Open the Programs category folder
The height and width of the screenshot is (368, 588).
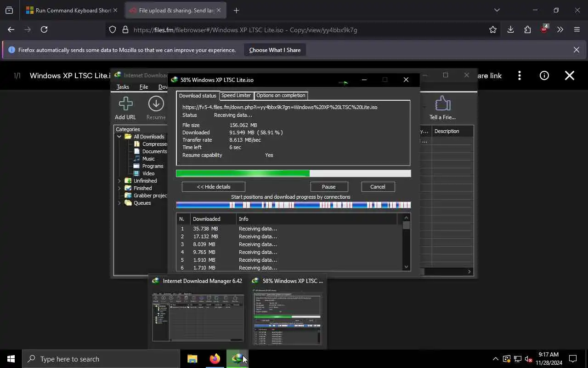148,166
